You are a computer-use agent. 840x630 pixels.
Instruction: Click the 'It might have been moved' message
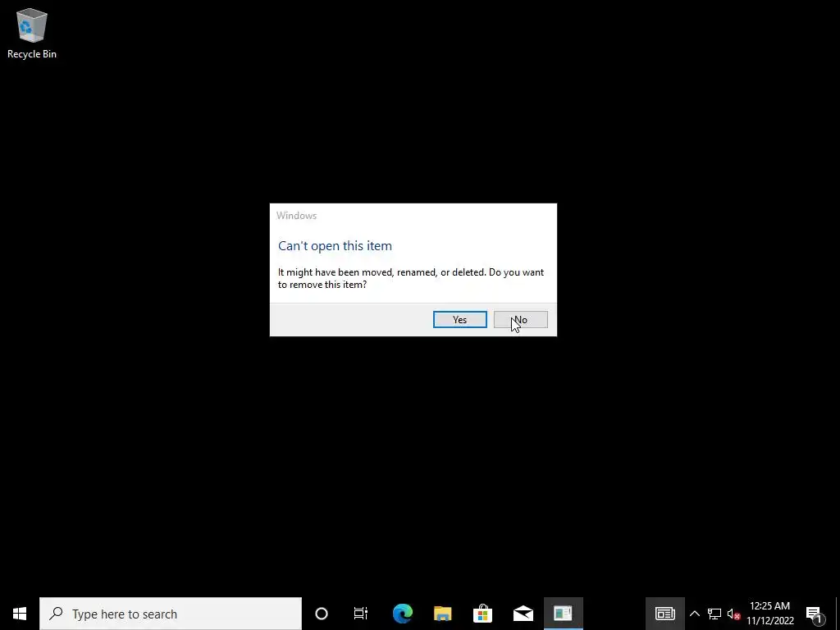point(411,278)
